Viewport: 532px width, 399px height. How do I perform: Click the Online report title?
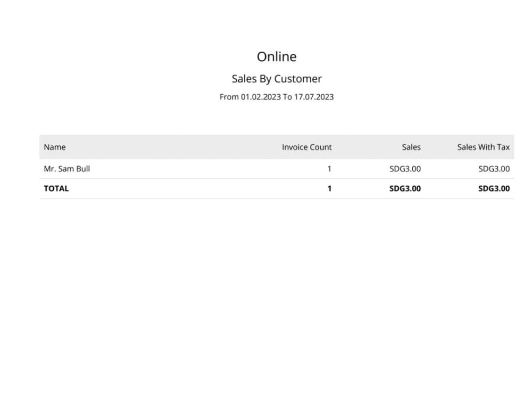[277, 57]
